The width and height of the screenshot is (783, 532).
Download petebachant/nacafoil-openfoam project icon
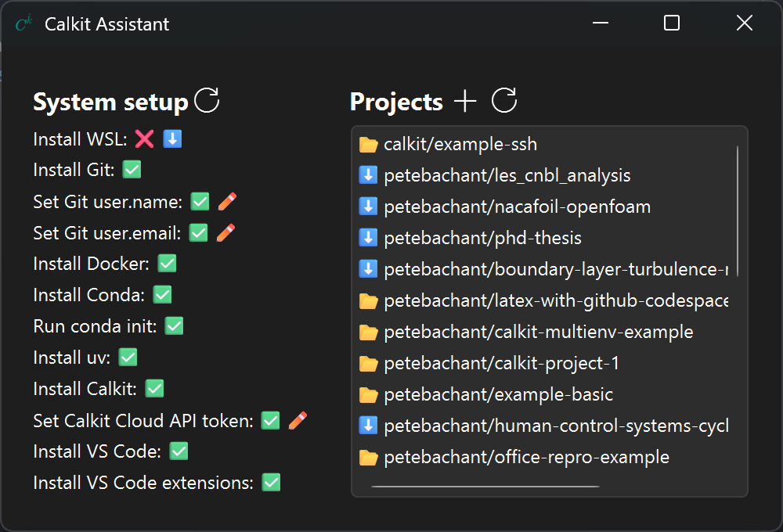[x=368, y=206]
